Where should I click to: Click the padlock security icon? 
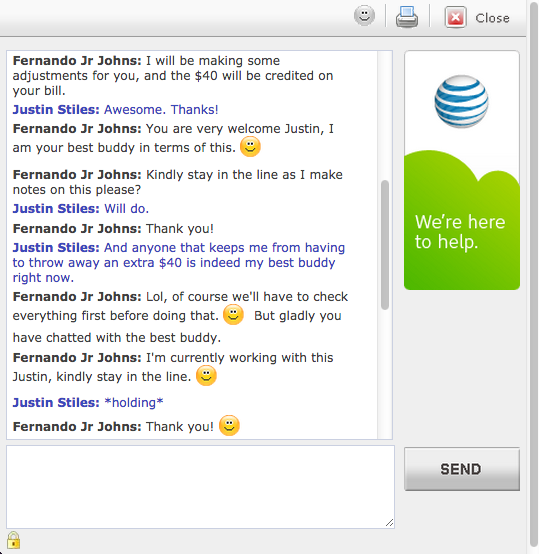coord(13,540)
